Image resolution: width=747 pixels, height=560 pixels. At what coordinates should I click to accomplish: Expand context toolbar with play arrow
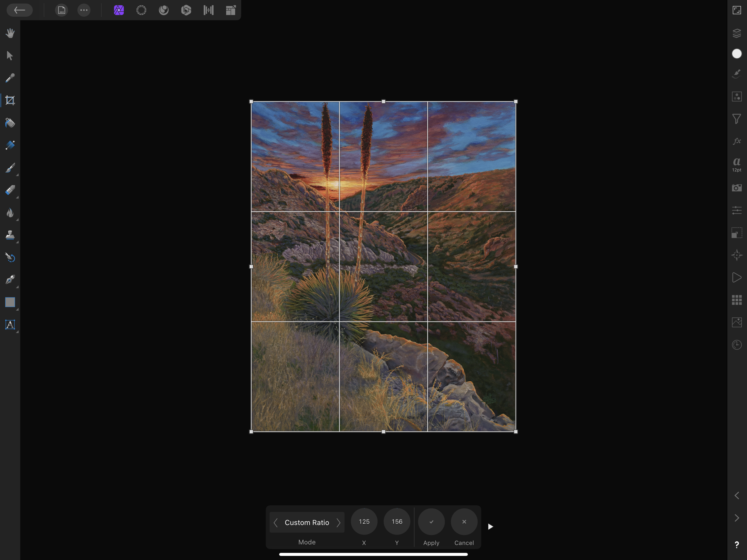coord(490,527)
